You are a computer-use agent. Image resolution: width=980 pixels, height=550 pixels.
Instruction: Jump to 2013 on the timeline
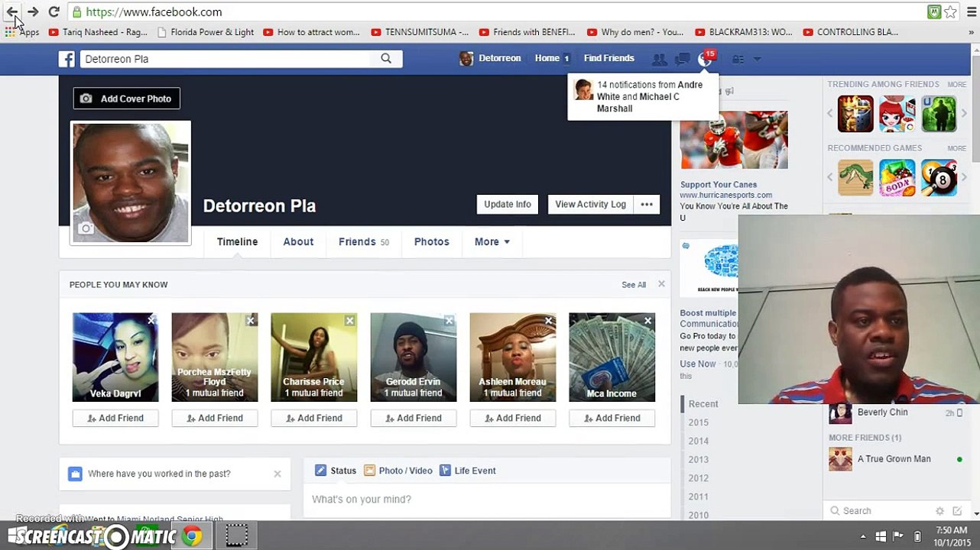(698, 460)
